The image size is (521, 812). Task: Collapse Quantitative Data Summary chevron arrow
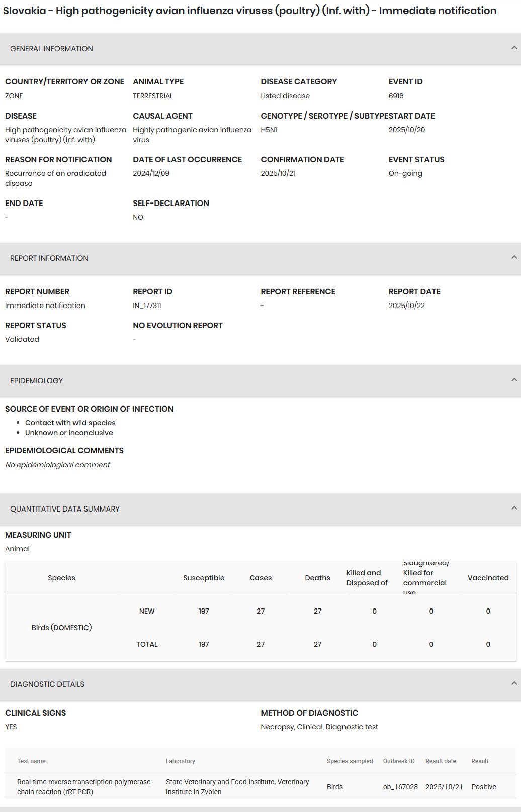(x=514, y=509)
